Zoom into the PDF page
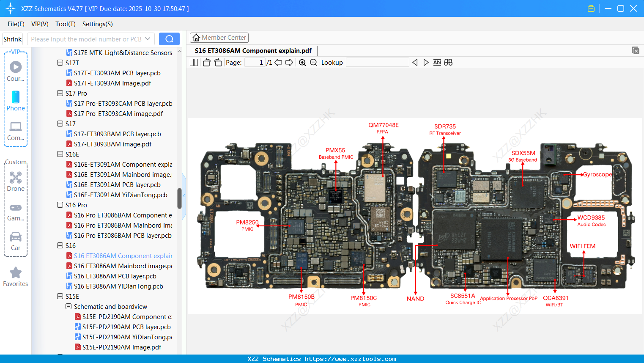Viewport: 644px width, 363px height. coord(302,62)
